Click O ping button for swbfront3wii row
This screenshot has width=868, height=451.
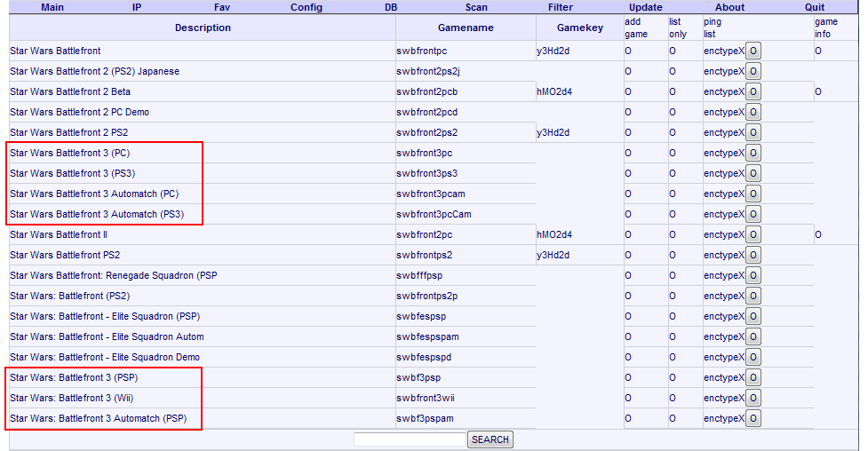click(753, 399)
